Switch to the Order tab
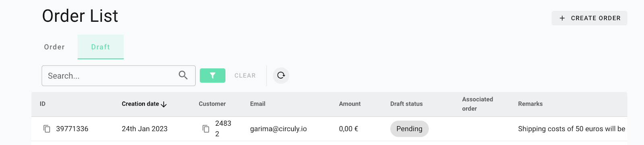 coord(54,47)
